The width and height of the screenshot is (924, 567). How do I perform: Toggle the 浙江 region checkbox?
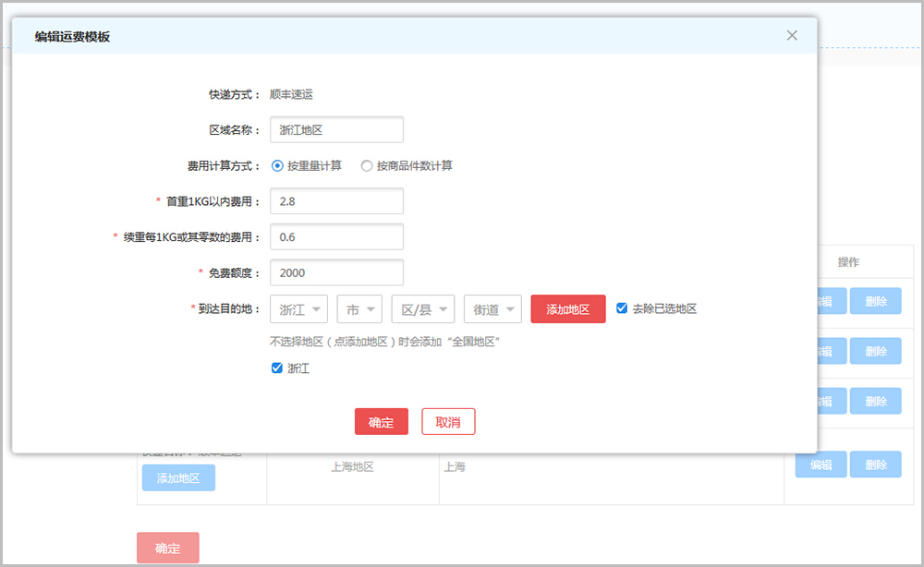[277, 368]
